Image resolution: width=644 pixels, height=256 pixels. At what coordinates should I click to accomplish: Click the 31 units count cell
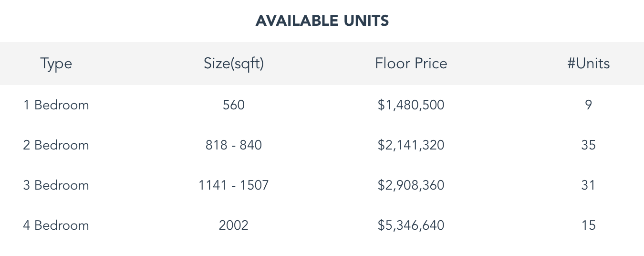[588, 185]
